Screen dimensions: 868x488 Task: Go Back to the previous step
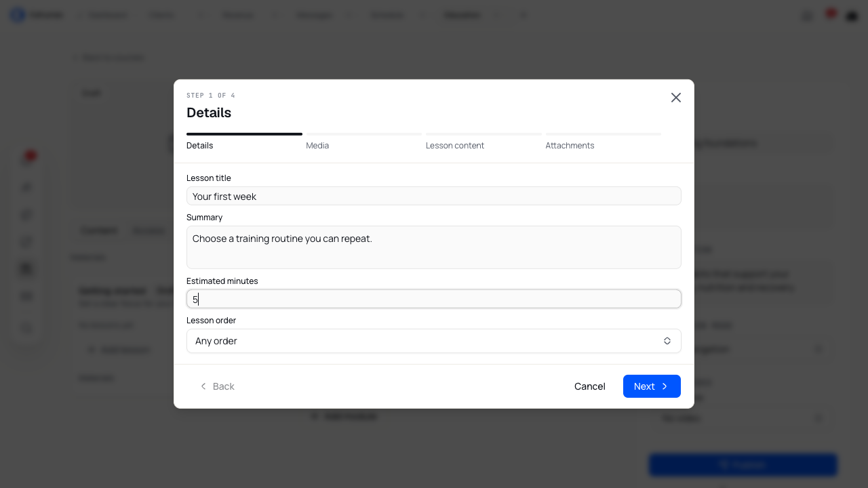[217, 386]
